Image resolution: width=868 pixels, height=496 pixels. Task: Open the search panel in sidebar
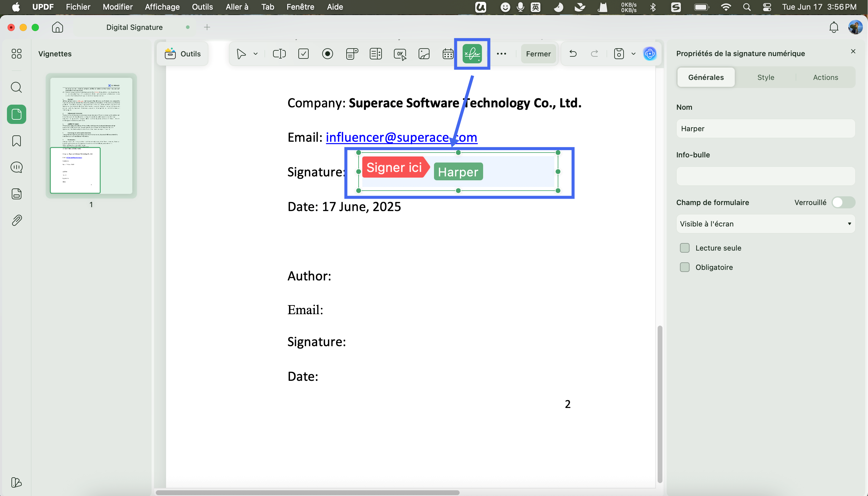click(16, 87)
